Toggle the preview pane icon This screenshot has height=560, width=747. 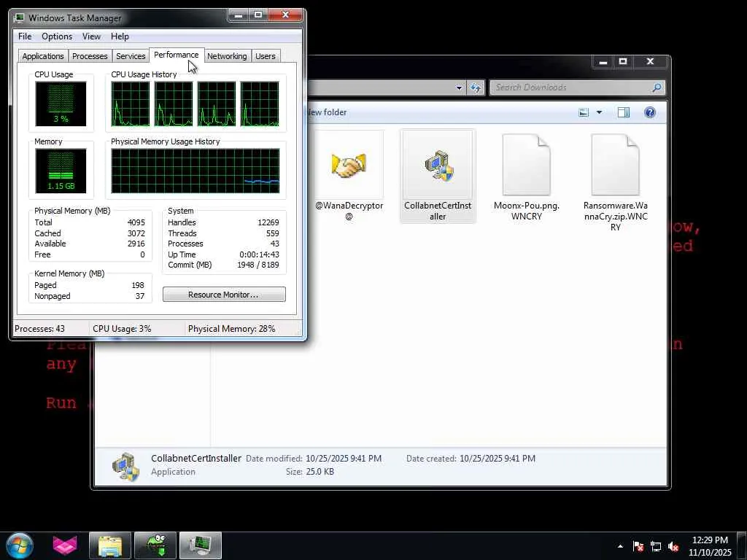point(624,112)
